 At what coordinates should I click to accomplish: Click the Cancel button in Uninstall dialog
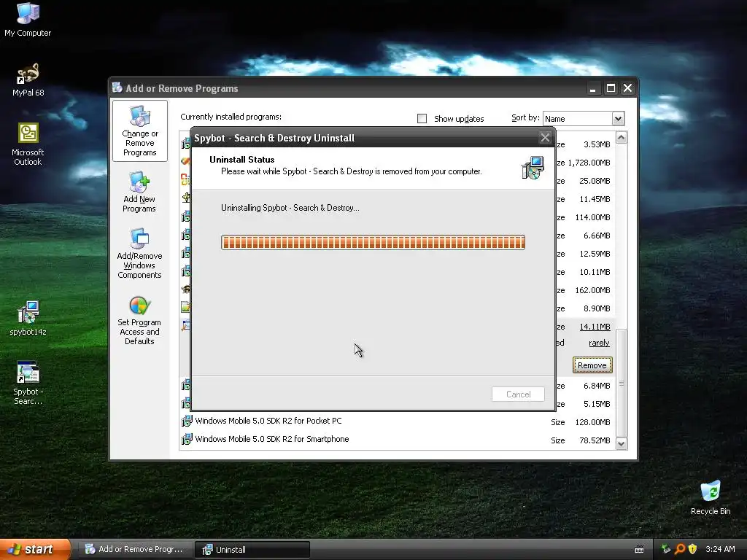pos(519,394)
